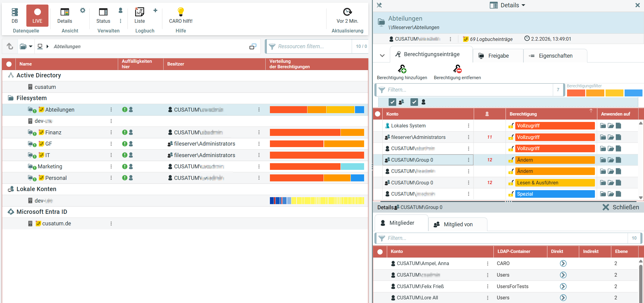The image size is (644, 303).
Task: Click Schließen to close group details
Action: [621, 207]
